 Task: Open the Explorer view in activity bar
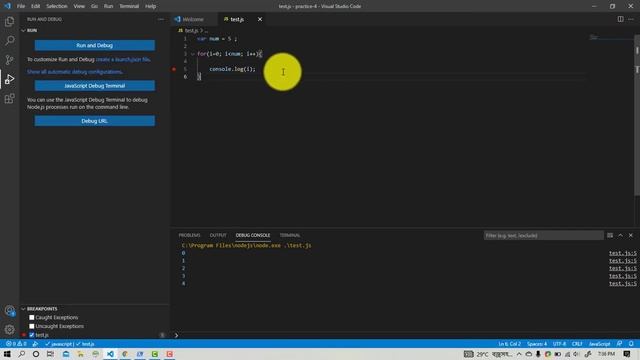click(9, 22)
